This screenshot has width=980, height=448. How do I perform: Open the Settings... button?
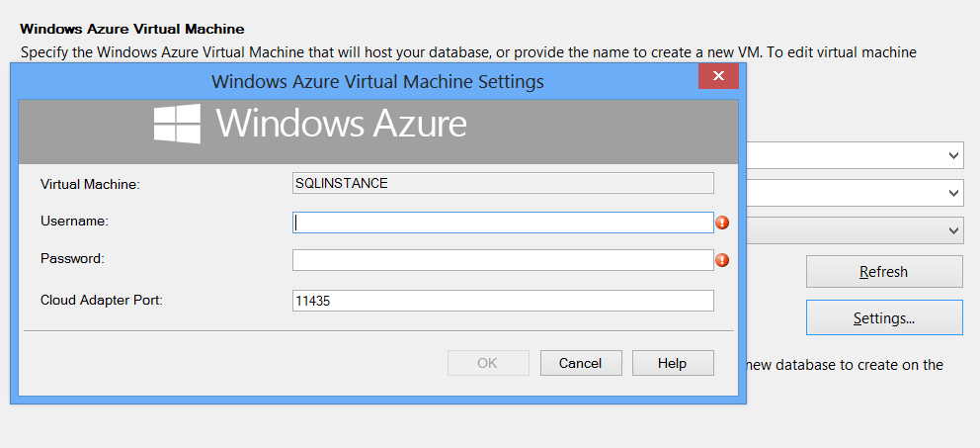pyautogui.click(x=883, y=318)
